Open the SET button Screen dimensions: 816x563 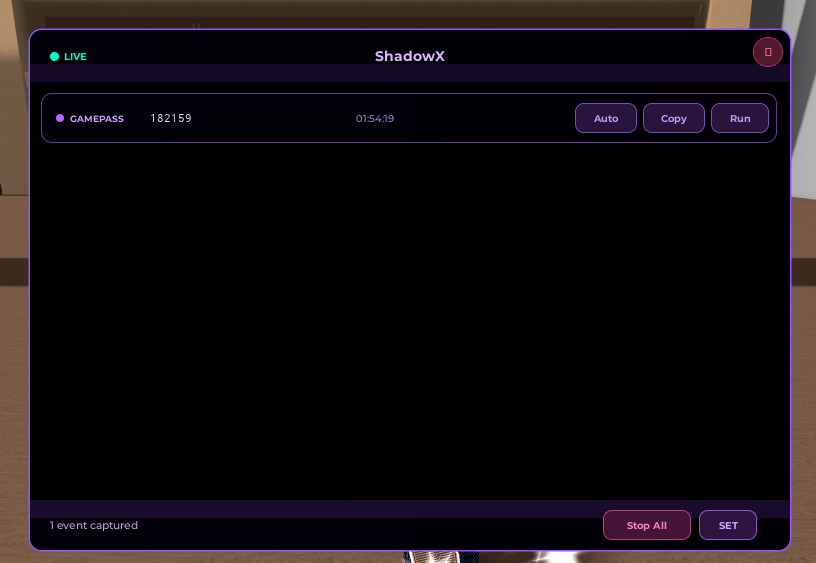pyautogui.click(x=728, y=525)
